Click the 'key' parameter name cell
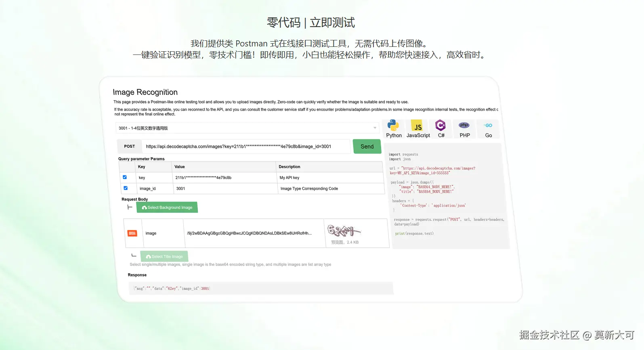 [154, 178]
